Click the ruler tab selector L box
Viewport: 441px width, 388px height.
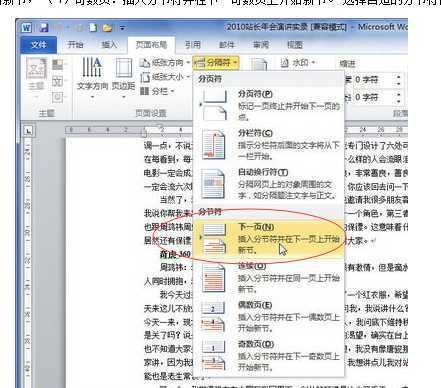[28, 131]
